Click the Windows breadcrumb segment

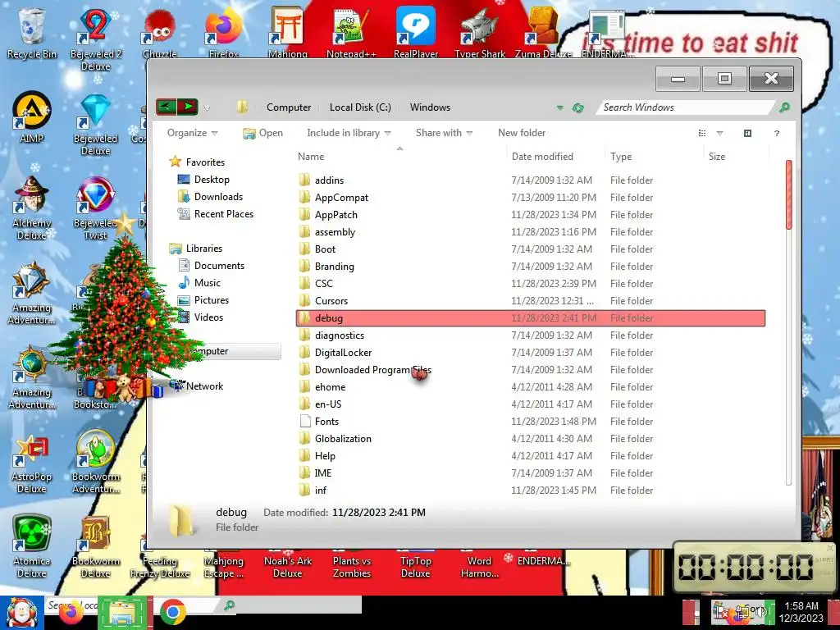click(x=430, y=107)
